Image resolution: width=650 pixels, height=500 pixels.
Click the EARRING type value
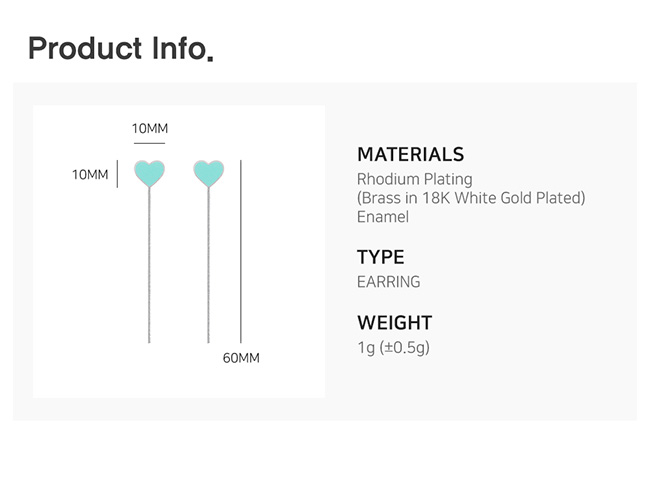388,282
